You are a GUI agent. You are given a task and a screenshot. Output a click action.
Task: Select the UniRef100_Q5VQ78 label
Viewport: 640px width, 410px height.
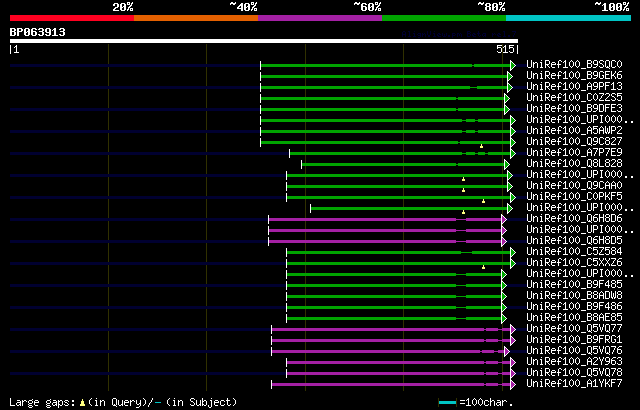pos(574,373)
